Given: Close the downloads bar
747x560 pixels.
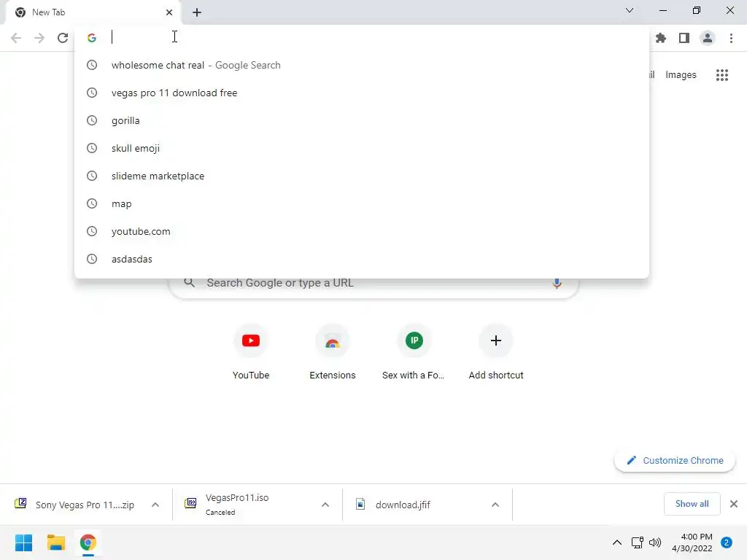Looking at the screenshot, I should tap(734, 504).
